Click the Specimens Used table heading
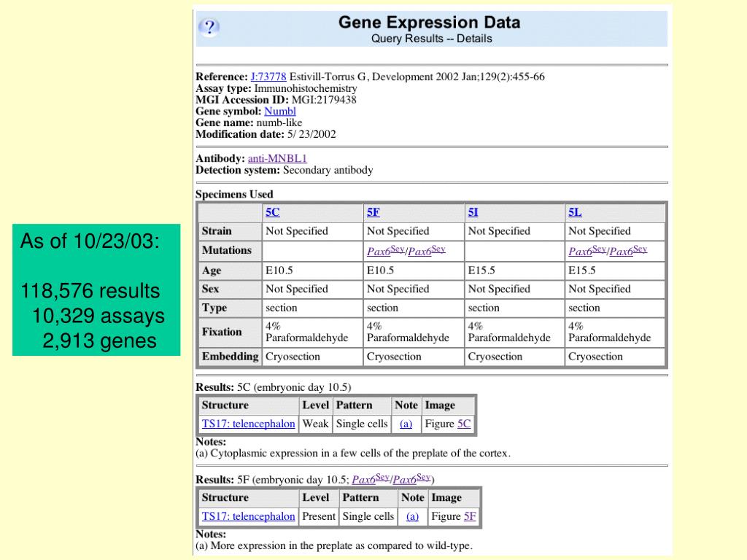Viewport: 747px width, 560px height. coord(234,195)
